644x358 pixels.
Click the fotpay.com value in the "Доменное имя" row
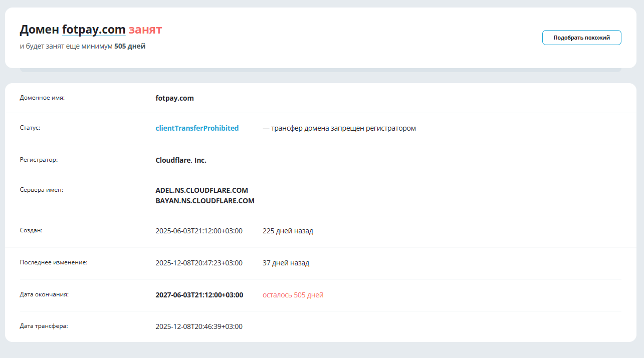pos(174,98)
